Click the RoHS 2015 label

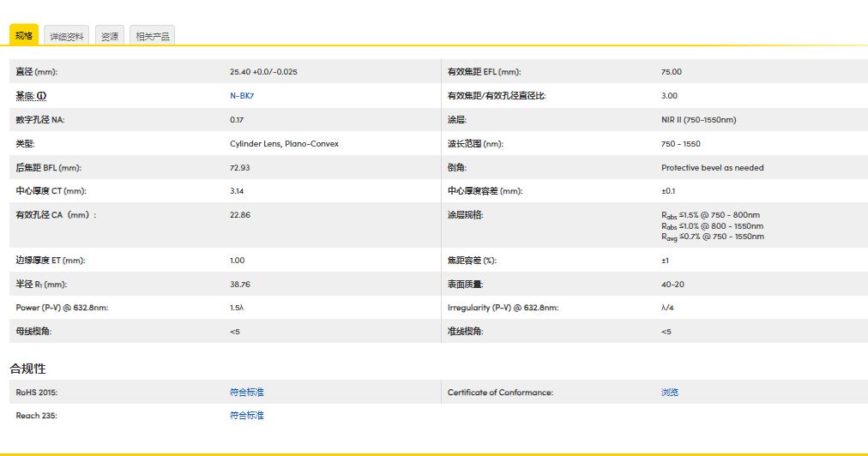37,393
